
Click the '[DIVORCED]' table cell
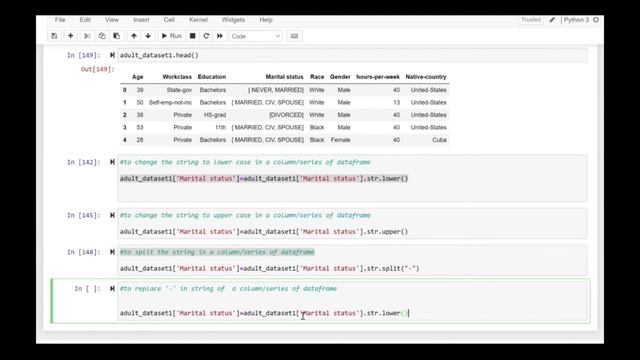tap(286, 115)
